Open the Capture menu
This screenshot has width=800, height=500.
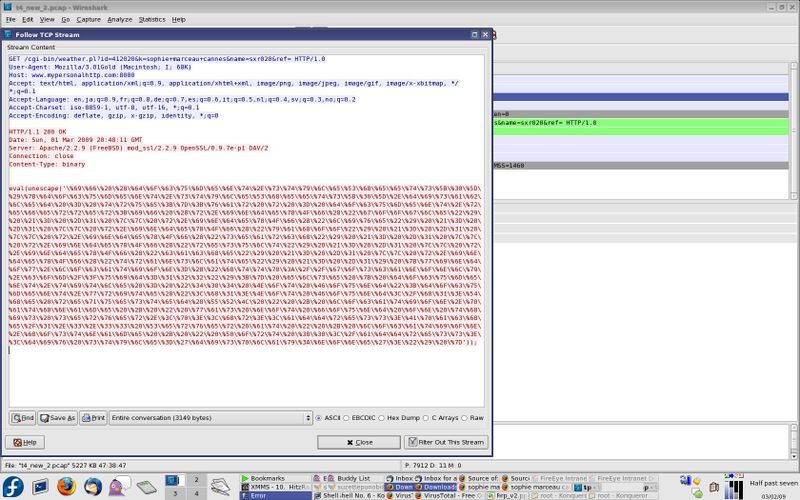[x=88, y=19]
